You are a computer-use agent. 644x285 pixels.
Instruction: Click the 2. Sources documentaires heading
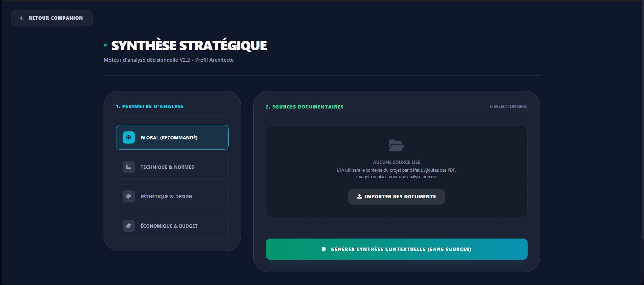(x=304, y=107)
